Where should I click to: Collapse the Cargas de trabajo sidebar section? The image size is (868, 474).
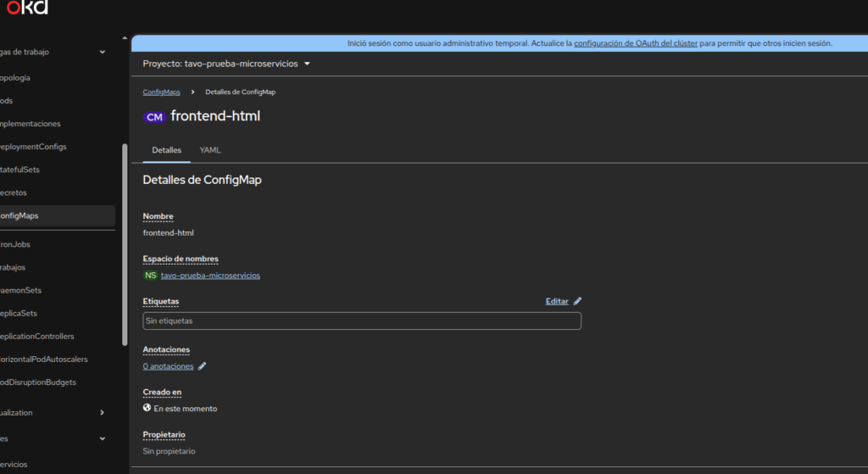pos(102,52)
